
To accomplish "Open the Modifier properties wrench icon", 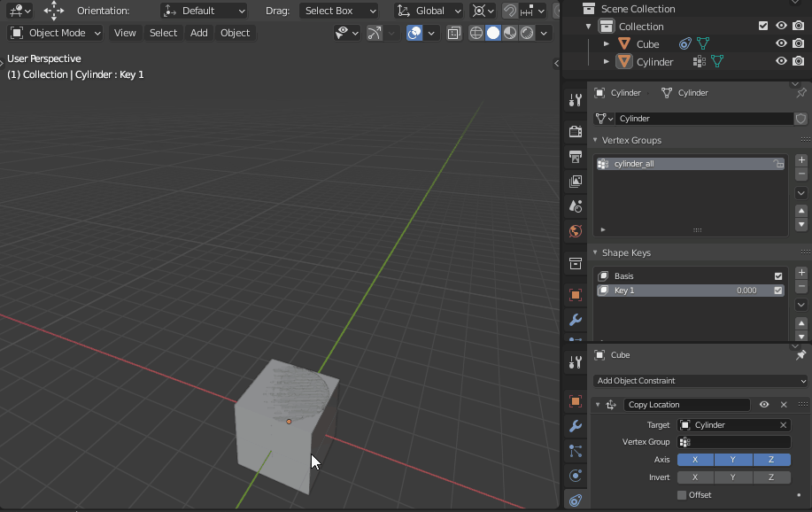I will [575, 426].
